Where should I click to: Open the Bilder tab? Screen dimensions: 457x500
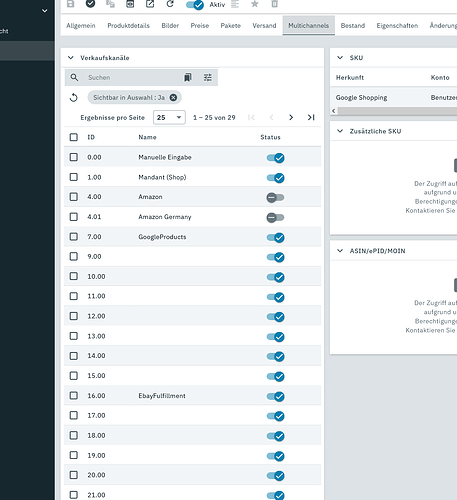[170, 26]
